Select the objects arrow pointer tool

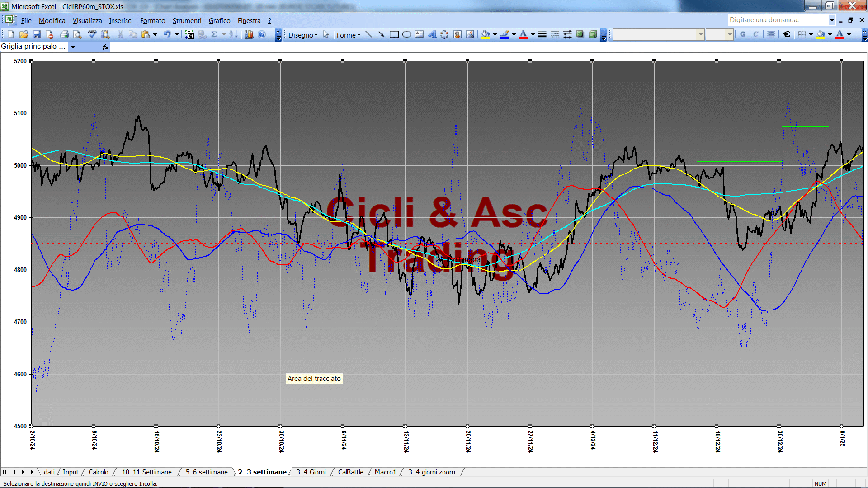coord(326,35)
